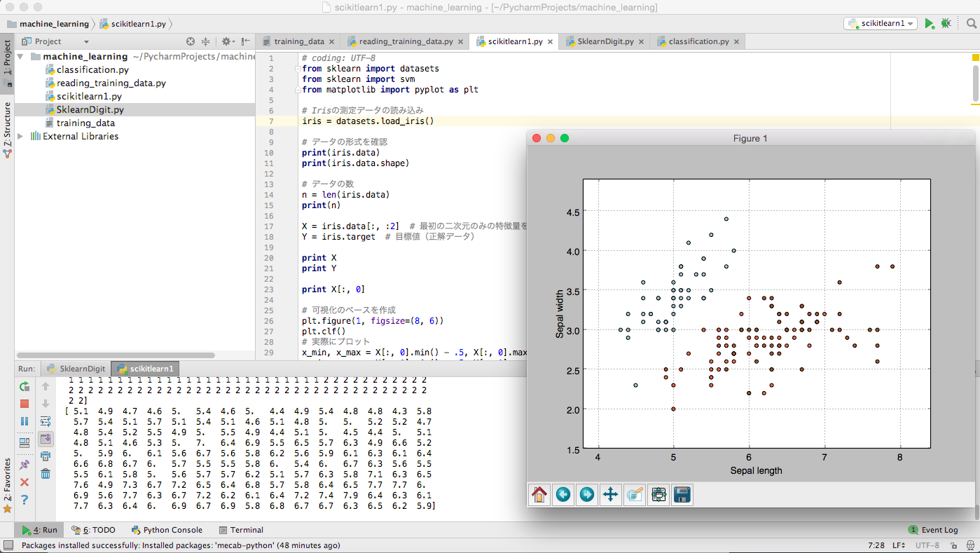Pause output in the Run panel
This screenshot has width=980, height=553.
[x=25, y=421]
